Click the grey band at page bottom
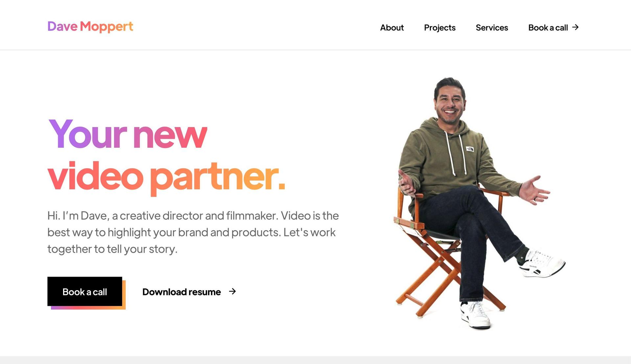This screenshot has width=631, height=364. (315, 360)
